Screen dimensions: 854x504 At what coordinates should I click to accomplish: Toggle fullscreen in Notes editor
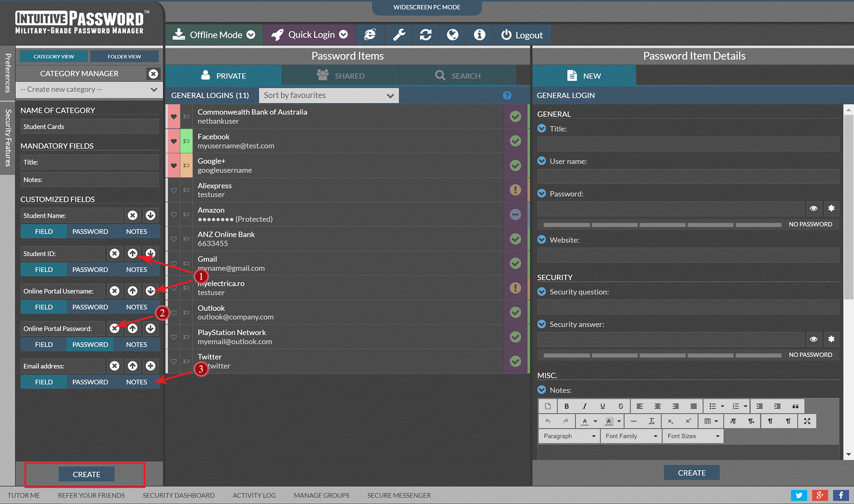807,421
